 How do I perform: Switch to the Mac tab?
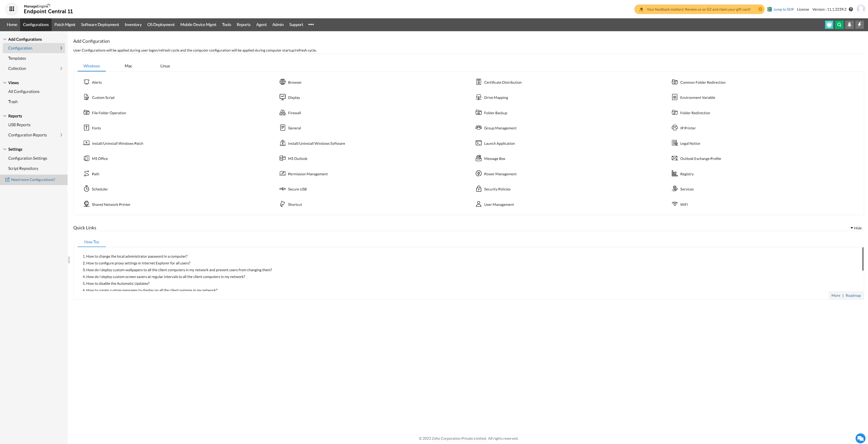coord(128,66)
